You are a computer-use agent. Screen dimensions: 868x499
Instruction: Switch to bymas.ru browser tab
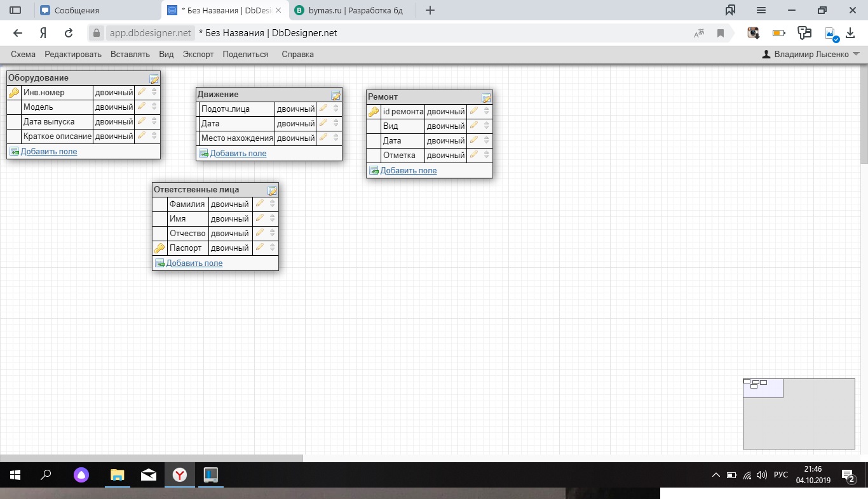353,10
